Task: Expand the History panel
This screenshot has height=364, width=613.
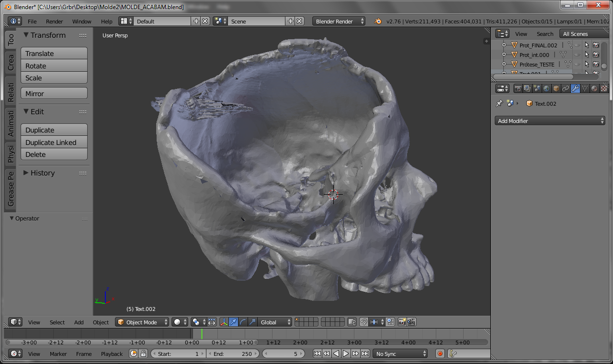Action: (x=26, y=173)
